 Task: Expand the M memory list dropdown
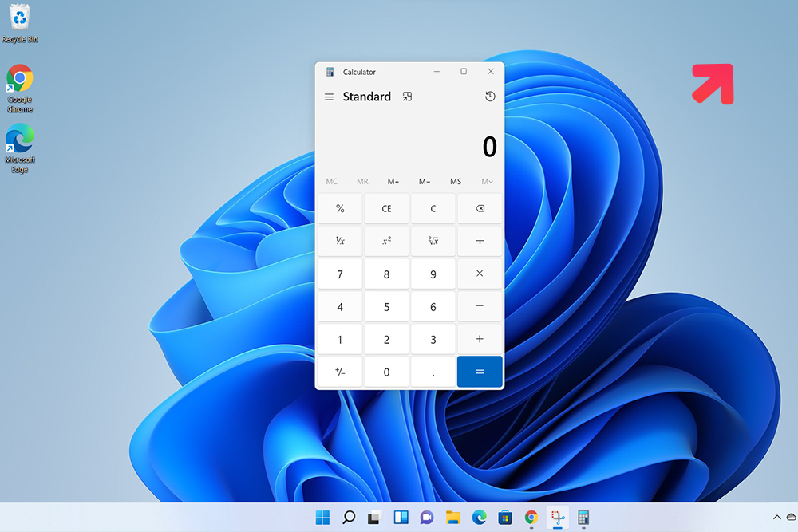pos(487,182)
